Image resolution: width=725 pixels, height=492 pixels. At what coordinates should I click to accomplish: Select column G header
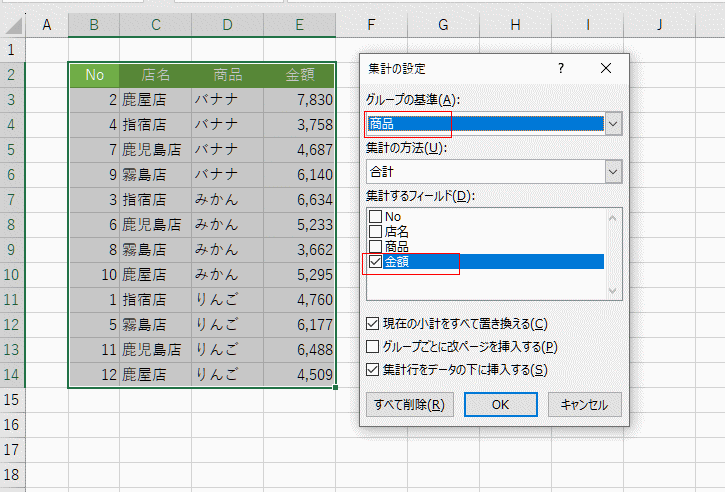[443, 25]
